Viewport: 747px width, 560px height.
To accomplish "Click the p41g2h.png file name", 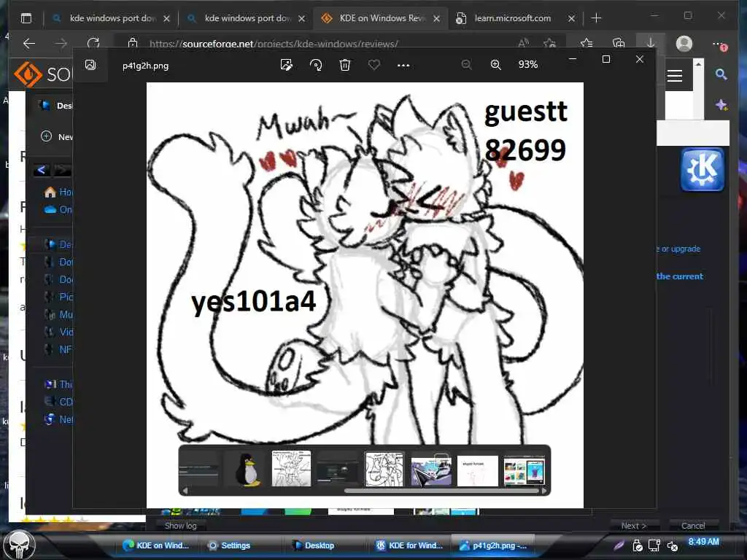I will (x=145, y=66).
